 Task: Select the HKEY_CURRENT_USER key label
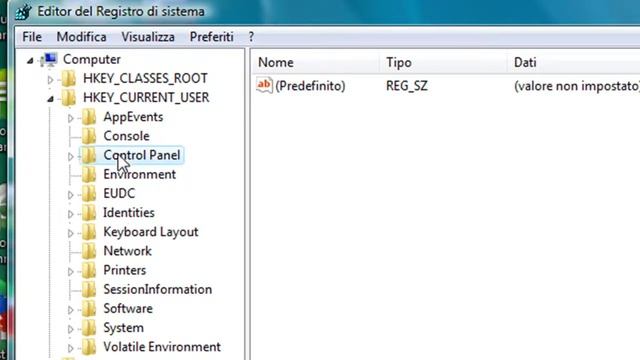[x=146, y=98]
